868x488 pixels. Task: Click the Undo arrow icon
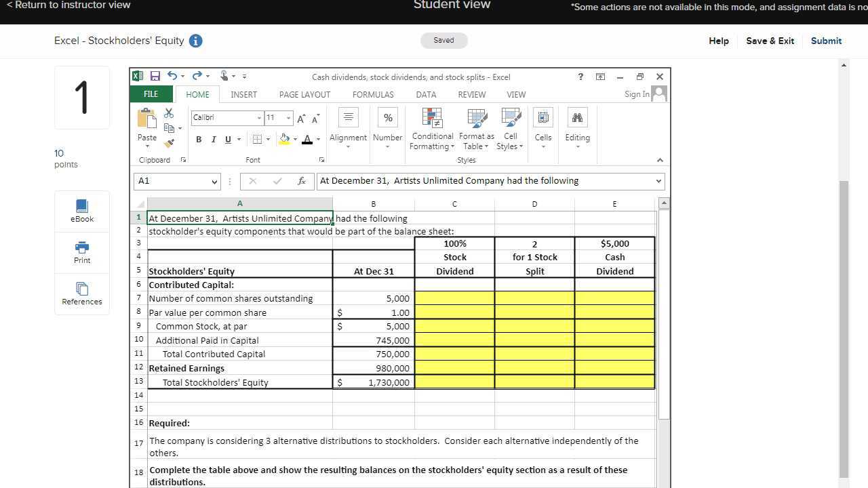click(172, 77)
